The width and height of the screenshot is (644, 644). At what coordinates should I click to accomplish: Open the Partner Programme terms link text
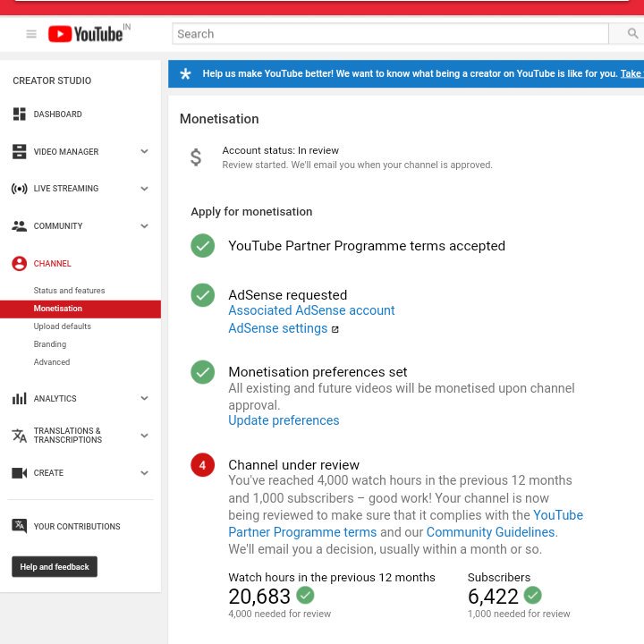(x=302, y=532)
